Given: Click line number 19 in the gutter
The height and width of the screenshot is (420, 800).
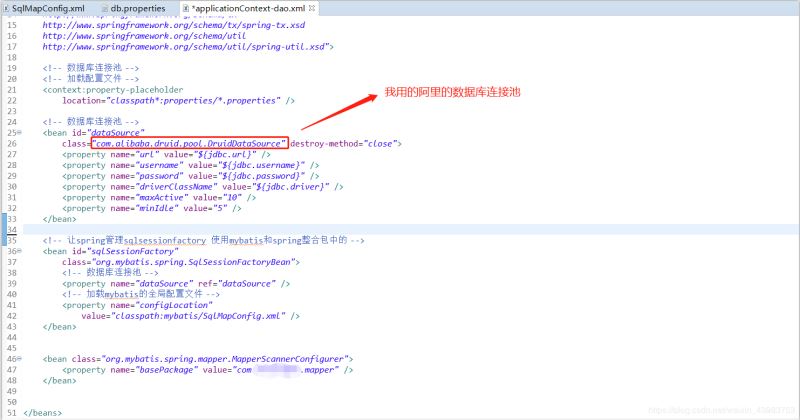Looking at the screenshot, I should [12, 68].
